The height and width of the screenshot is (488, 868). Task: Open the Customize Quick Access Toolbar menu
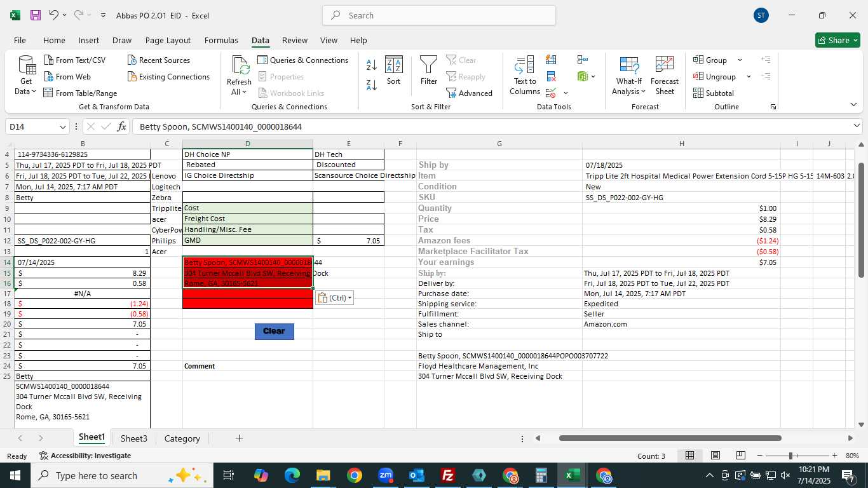pyautogui.click(x=103, y=15)
